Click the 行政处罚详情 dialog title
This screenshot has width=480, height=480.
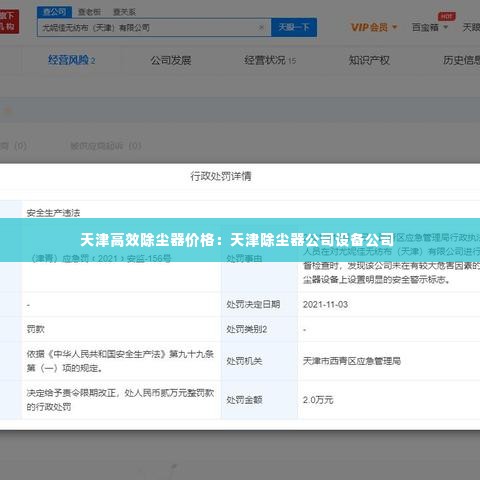[x=221, y=176]
